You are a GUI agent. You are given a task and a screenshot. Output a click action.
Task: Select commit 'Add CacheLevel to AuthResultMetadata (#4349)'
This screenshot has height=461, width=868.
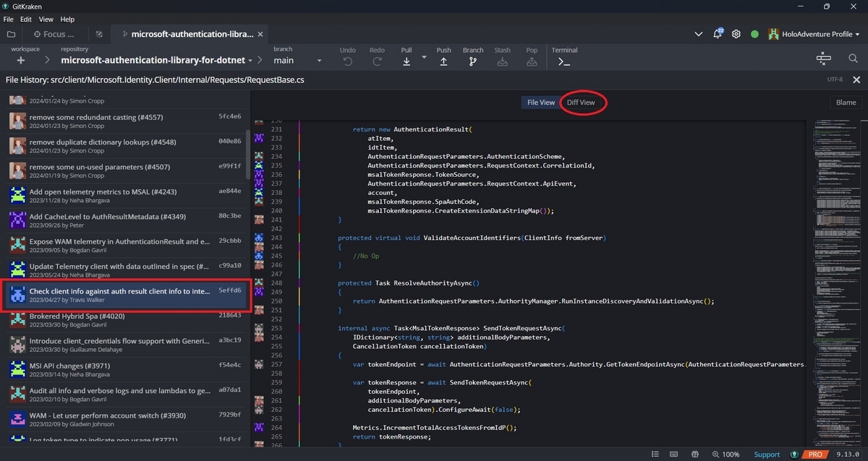click(124, 220)
